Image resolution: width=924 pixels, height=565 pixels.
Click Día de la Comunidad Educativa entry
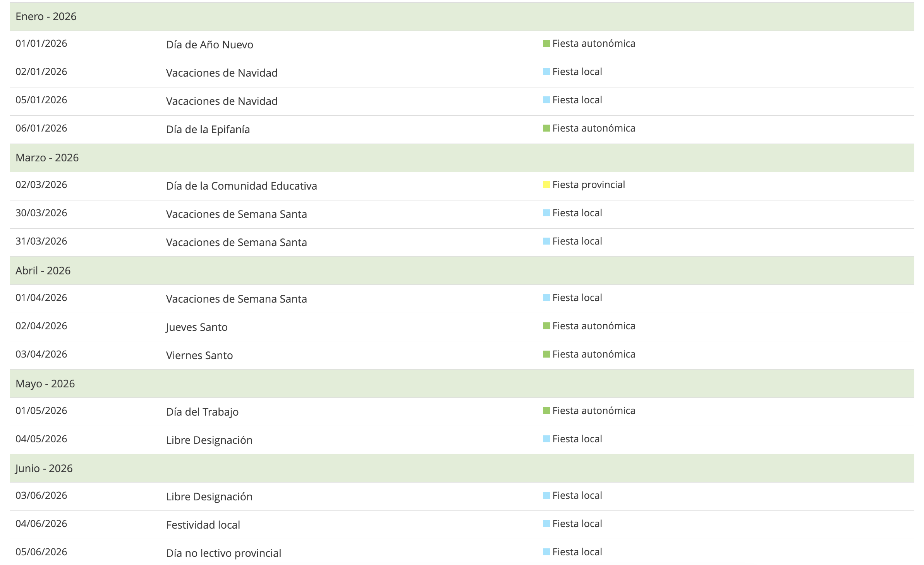click(241, 186)
